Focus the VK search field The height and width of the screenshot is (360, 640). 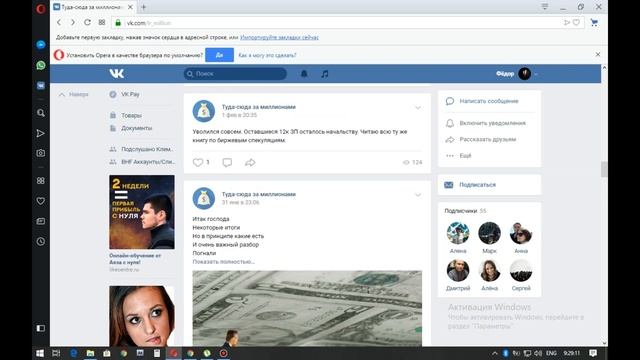235,74
